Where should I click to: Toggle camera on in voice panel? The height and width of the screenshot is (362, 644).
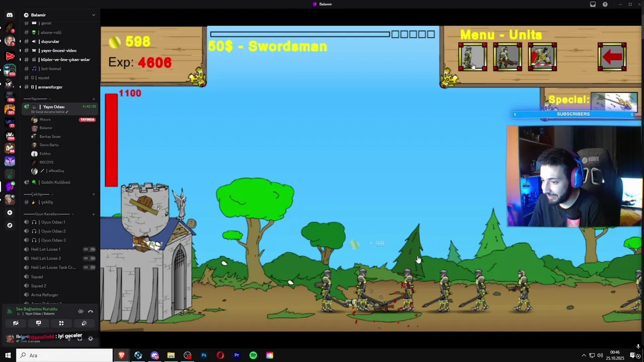pos(16,323)
